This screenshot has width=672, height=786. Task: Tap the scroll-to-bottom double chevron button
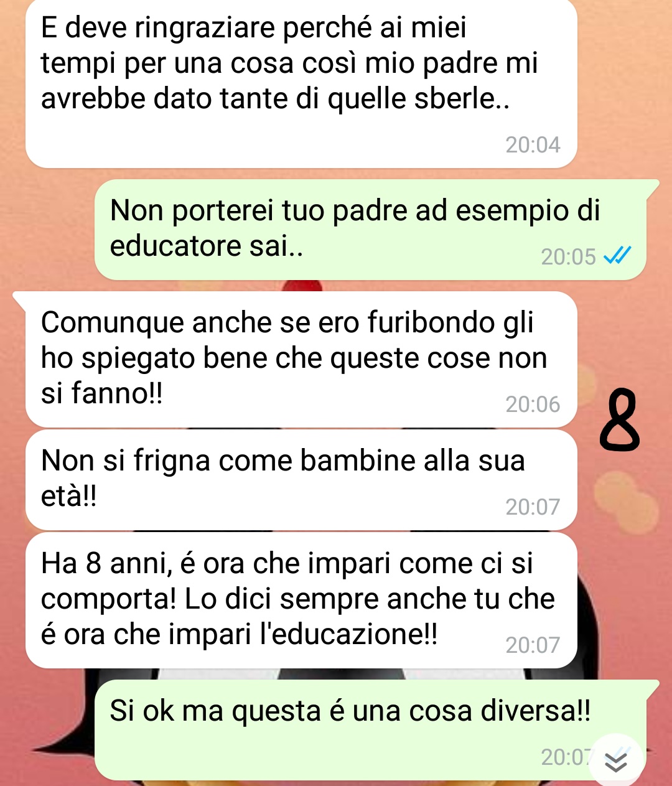(x=616, y=762)
